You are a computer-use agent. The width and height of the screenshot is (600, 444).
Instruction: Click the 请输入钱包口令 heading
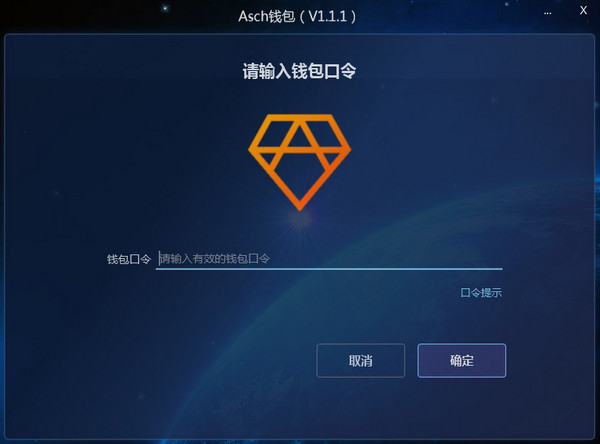[x=299, y=71]
